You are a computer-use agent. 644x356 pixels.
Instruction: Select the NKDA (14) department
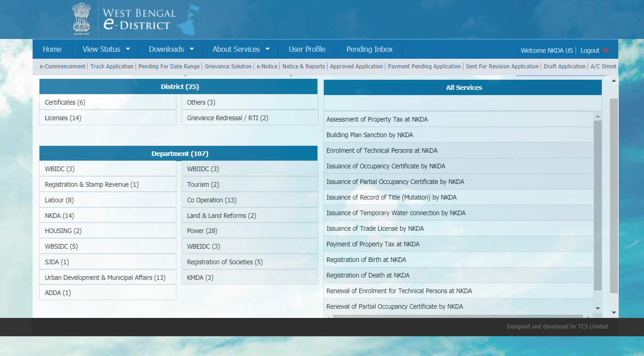click(x=60, y=216)
